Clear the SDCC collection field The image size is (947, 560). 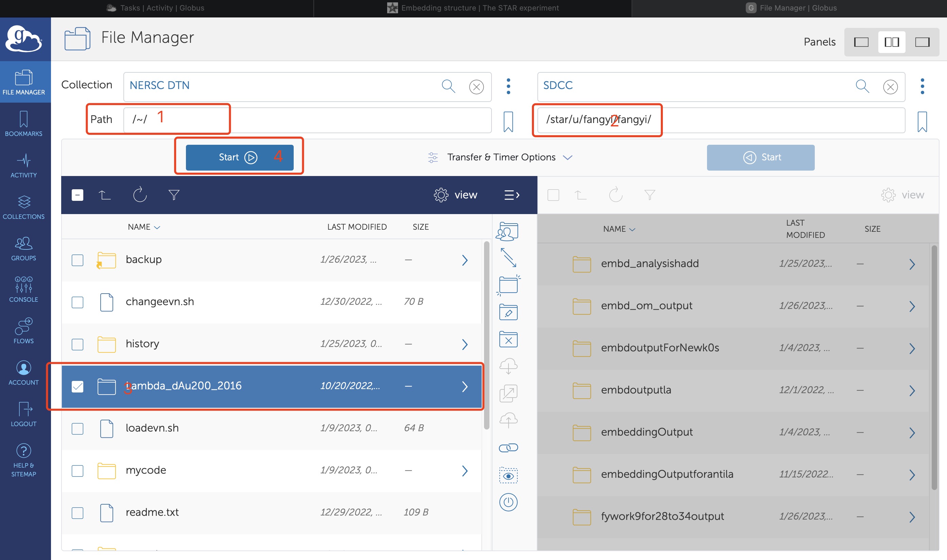tap(890, 87)
